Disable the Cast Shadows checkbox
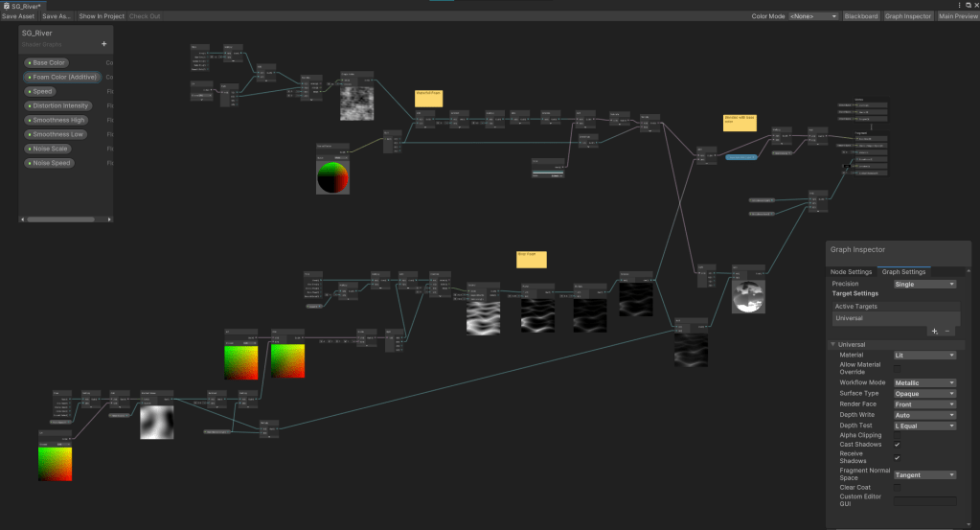Viewport: 980px width, 530px height. tap(898, 445)
